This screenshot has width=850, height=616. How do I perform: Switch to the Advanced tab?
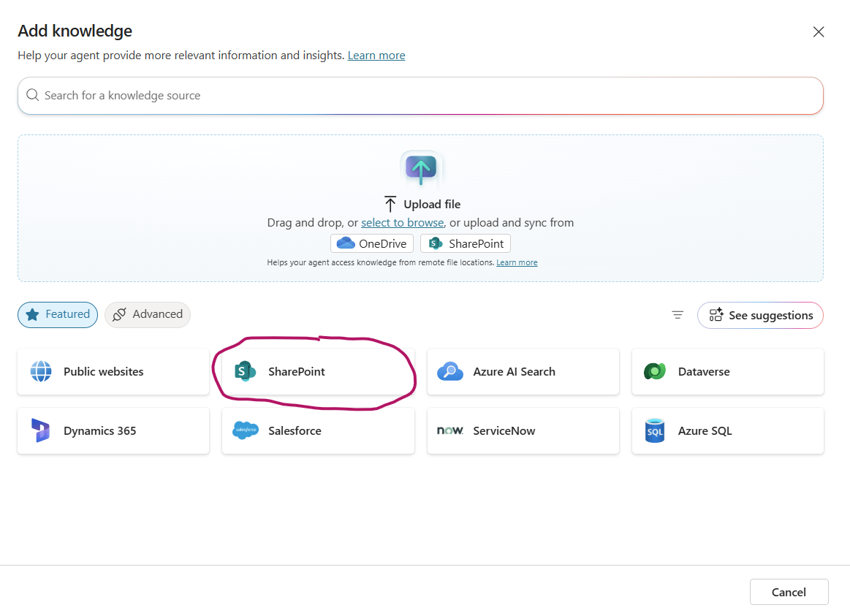pos(148,315)
